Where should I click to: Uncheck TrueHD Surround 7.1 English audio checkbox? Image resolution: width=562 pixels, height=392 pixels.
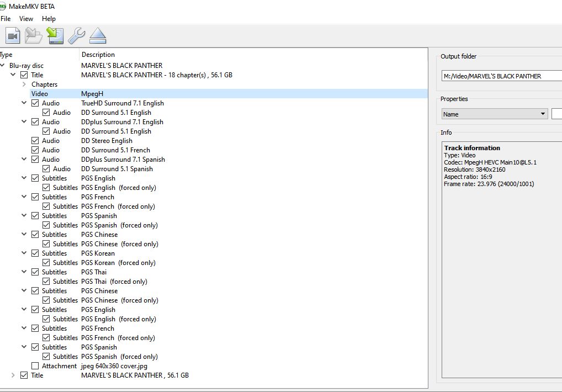coord(35,103)
